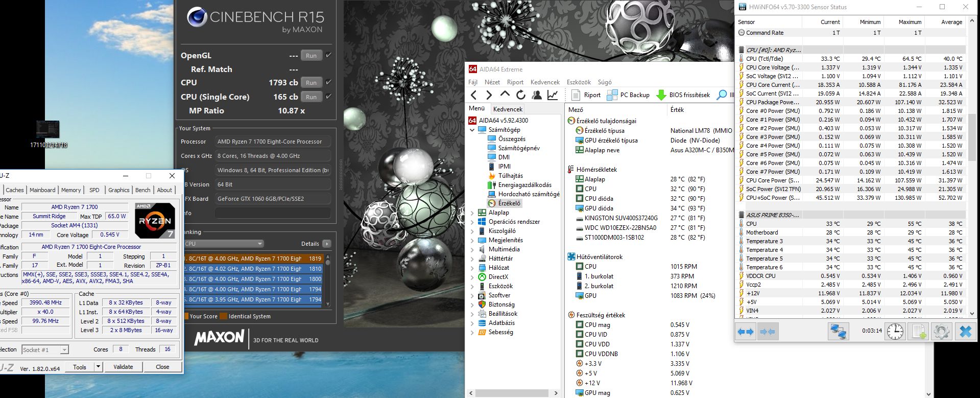Refresh the AIDA64 page
The width and height of the screenshot is (980, 398).
tap(521, 95)
